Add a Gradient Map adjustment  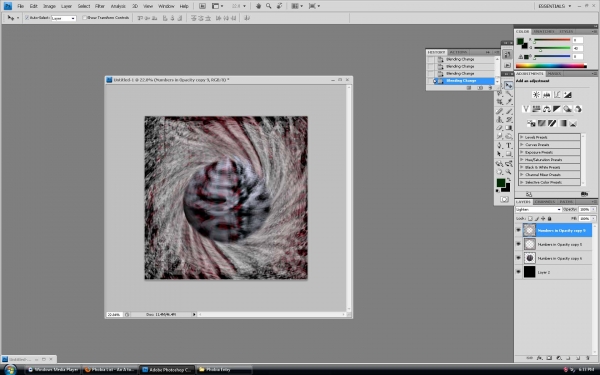point(562,123)
